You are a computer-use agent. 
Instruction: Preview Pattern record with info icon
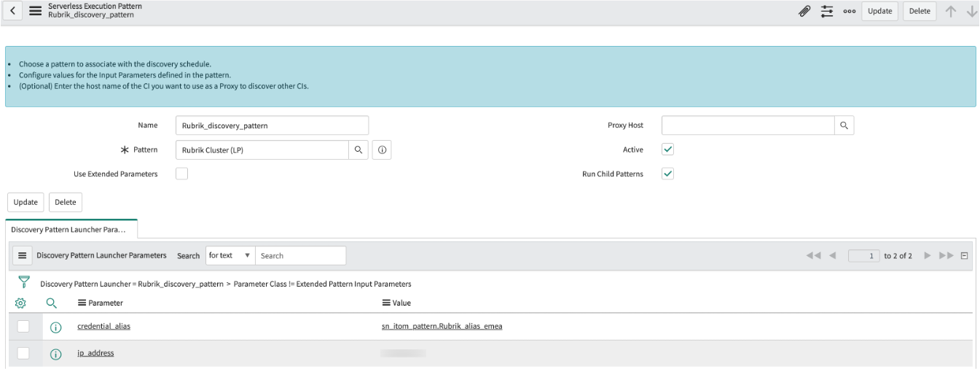tap(382, 149)
